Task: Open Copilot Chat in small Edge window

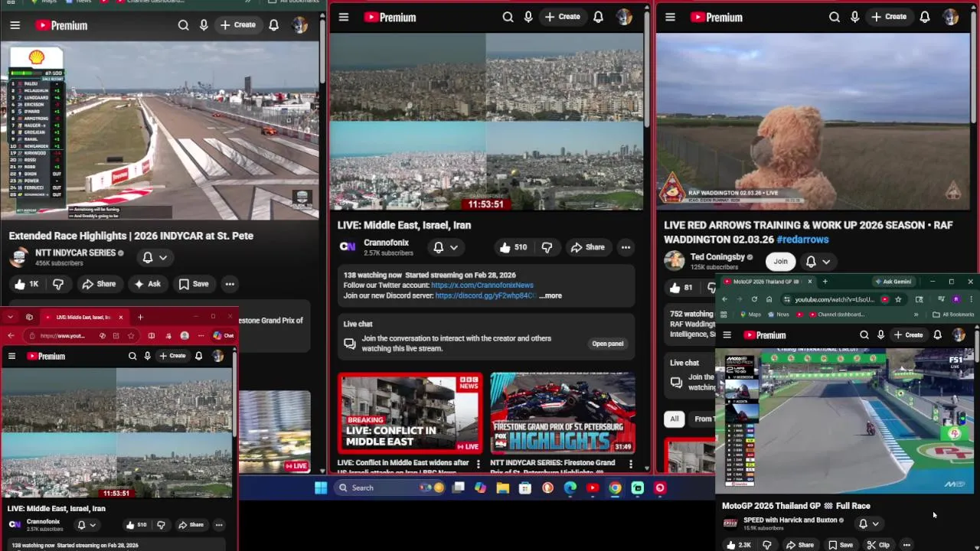Action: pyautogui.click(x=224, y=335)
